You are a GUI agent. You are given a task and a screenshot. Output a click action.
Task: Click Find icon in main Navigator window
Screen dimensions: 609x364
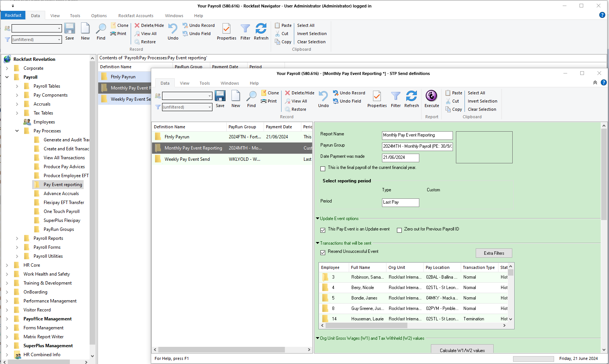tap(101, 32)
